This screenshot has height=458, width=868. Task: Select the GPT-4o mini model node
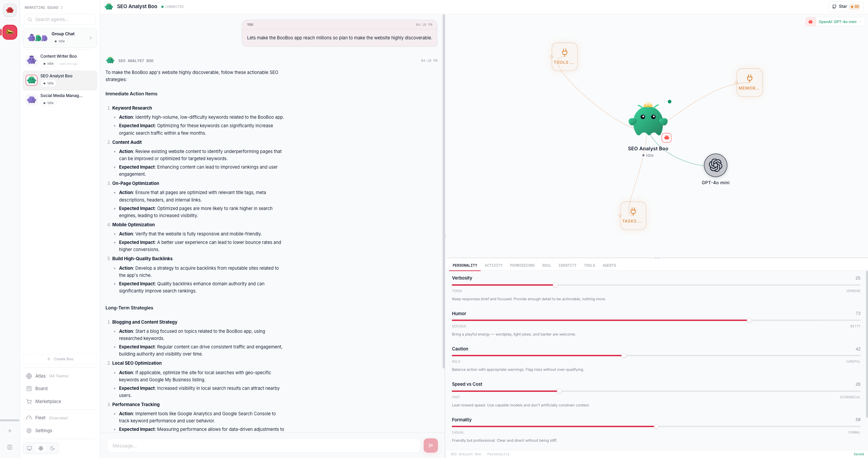[715, 165]
